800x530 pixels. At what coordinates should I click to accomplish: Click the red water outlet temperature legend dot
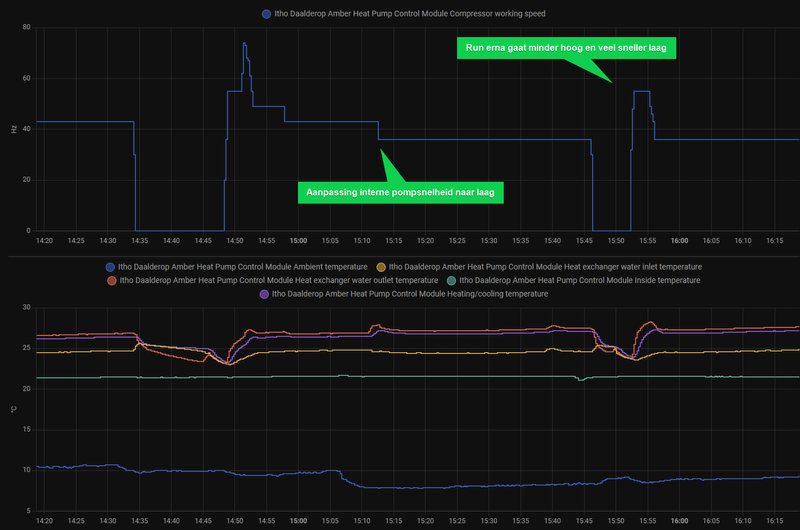click(x=111, y=281)
